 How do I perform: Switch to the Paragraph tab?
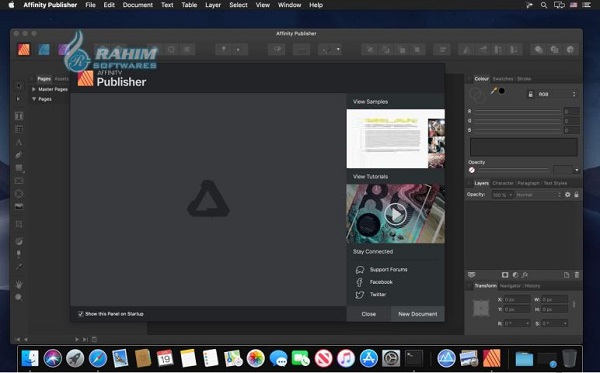pos(528,183)
